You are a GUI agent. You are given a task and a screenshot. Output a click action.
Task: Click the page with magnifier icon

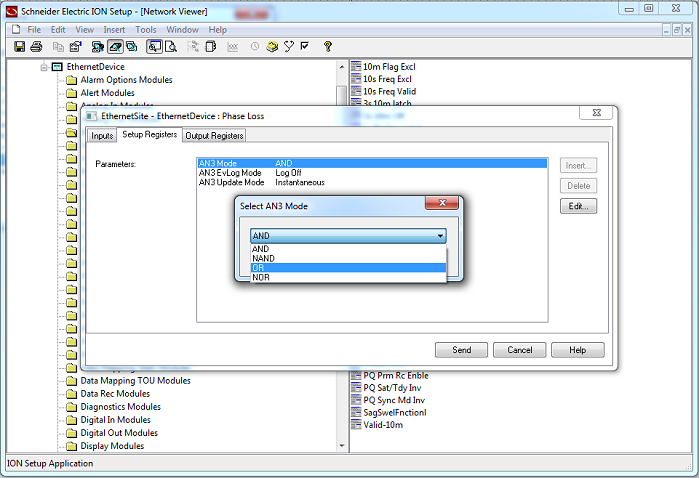[171, 46]
